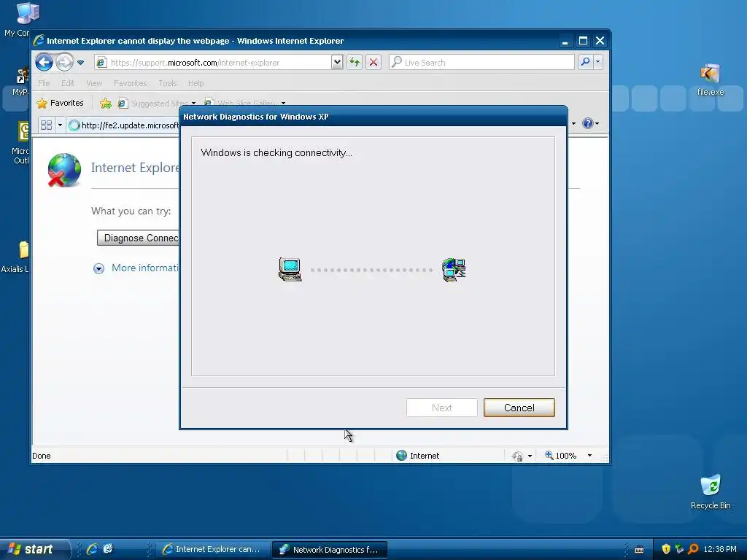Go back with the Internet Explorer Back arrow
747x560 pixels.
(x=44, y=62)
